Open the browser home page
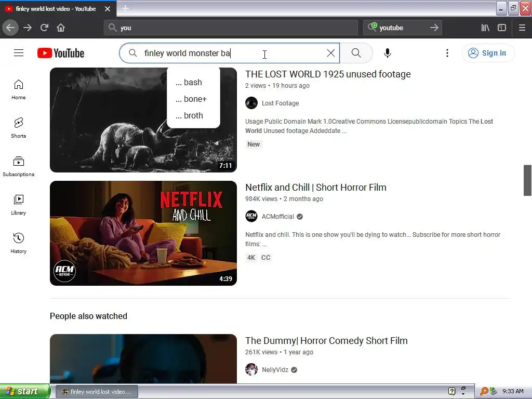This screenshot has height=399, width=532. [61, 28]
